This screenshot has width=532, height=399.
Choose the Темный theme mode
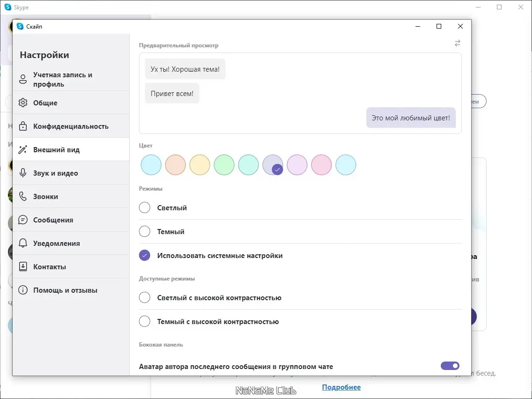(145, 231)
